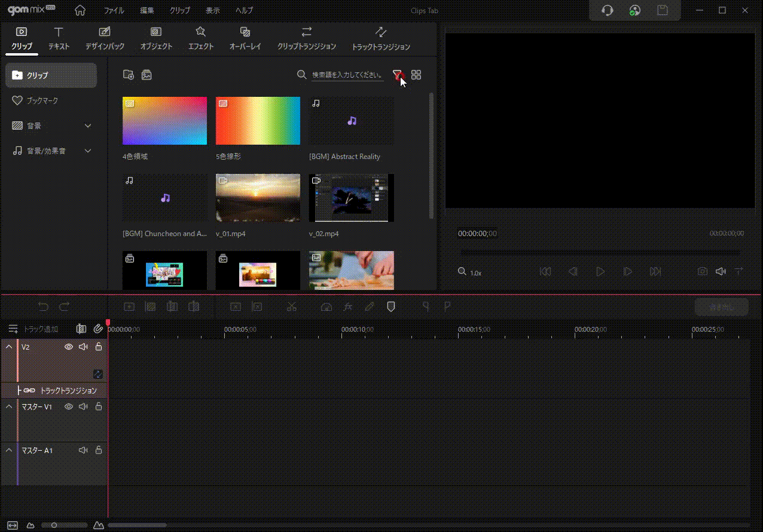Click the トラック追加 button
Image resolution: width=763 pixels, height=532 pixels.
(x=33, y=329)
